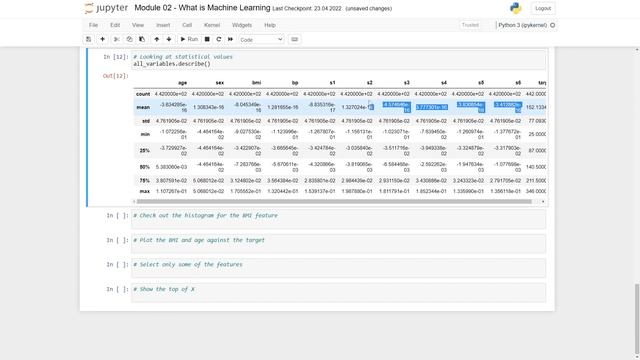This screenshot has width=640, height=360.
Task: Click into the describe() code cell
Action: [x=338, y=60]
